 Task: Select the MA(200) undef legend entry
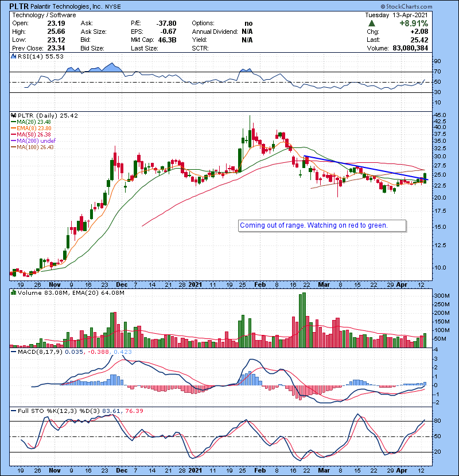coord(33,141)
